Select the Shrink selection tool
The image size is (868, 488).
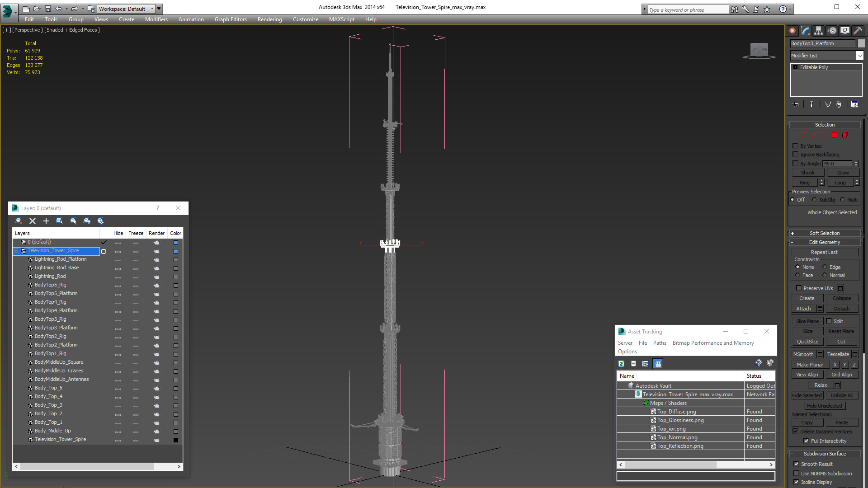pos(807,173)
